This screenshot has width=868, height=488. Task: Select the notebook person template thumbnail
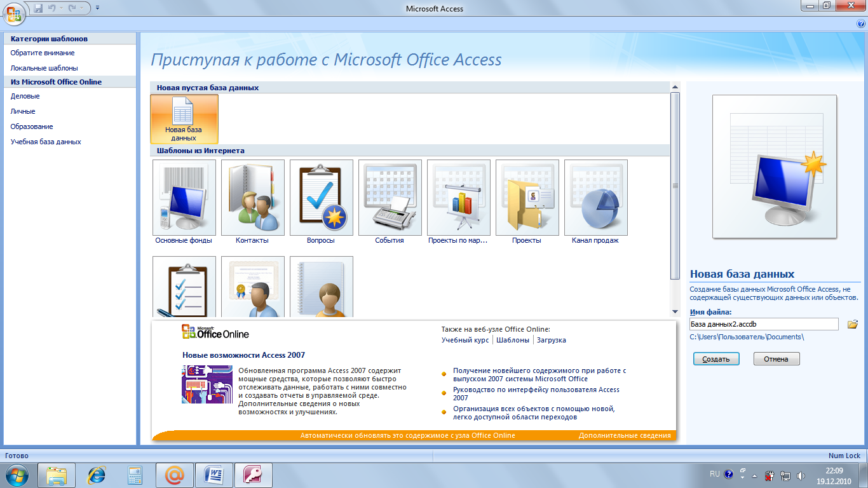point(322,287)
